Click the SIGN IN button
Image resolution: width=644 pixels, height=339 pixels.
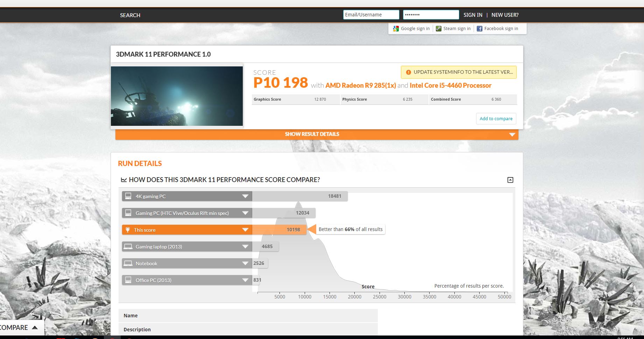[x=473, y=15]
